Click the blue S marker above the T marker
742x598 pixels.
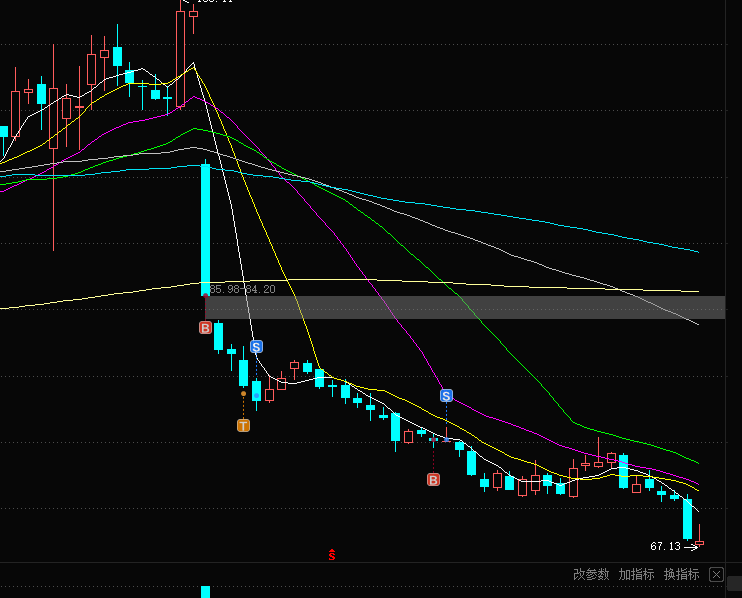pos(256,347)
